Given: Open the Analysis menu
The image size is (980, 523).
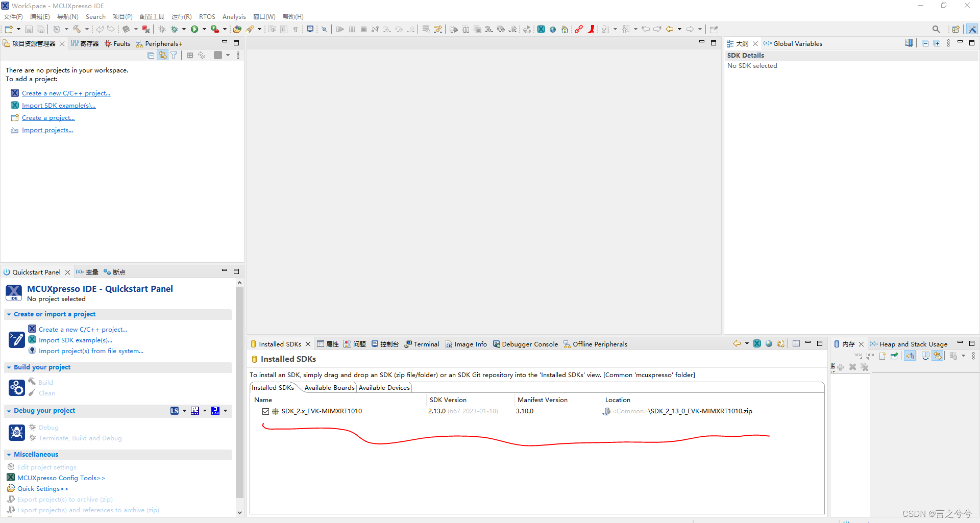Looking at the screenshot, I should (234, 17).
